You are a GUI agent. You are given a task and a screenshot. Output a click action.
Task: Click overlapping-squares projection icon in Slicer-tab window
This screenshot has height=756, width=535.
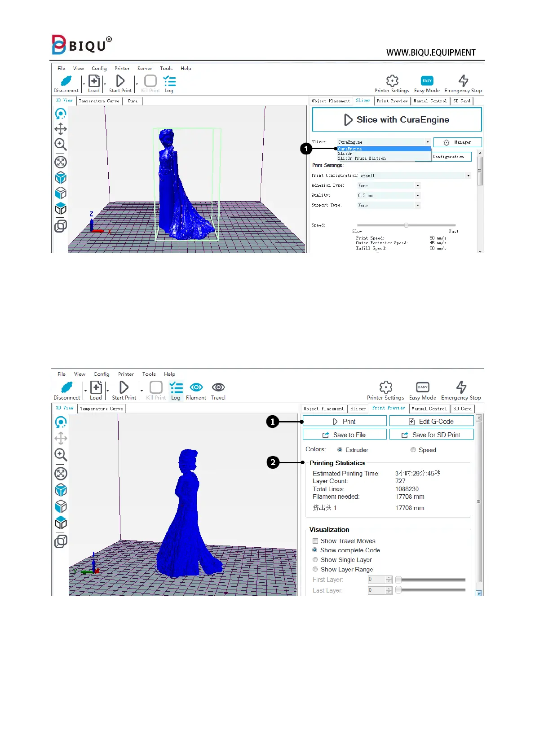[61, 225]
